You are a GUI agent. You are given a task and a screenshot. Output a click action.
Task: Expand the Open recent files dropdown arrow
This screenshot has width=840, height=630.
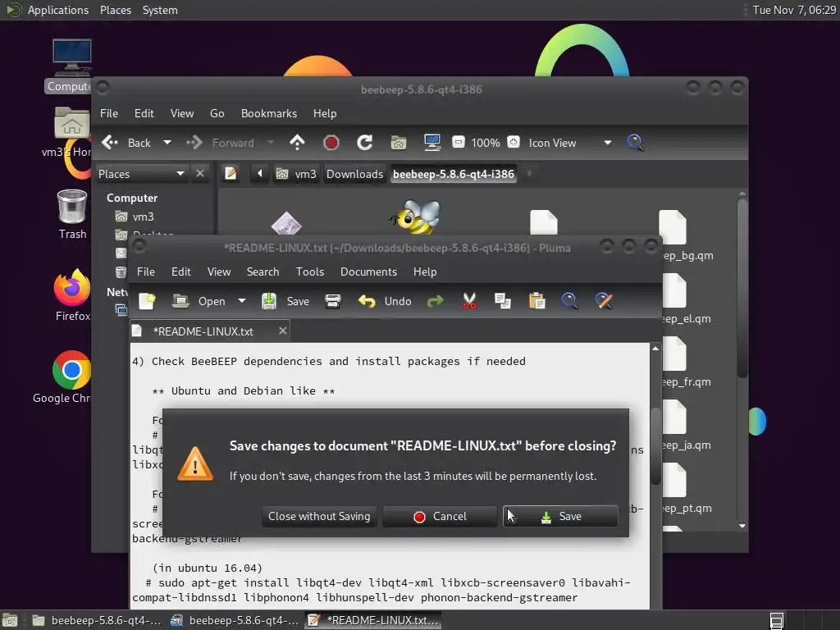click(242, 301)
